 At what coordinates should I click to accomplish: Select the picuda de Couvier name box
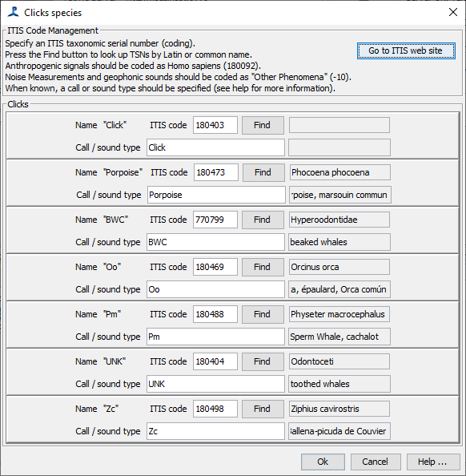pos(339,431)
